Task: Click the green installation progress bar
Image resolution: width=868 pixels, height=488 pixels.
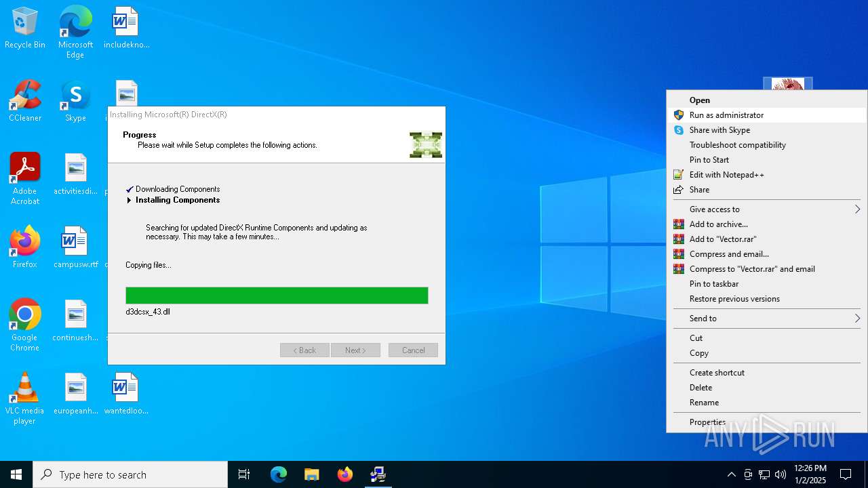Action: point(277,296)
